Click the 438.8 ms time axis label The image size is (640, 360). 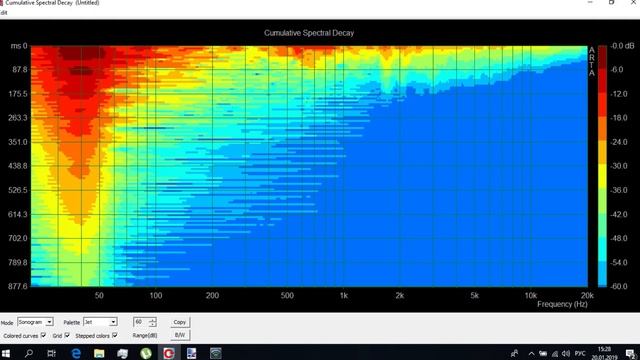(18, 166)
